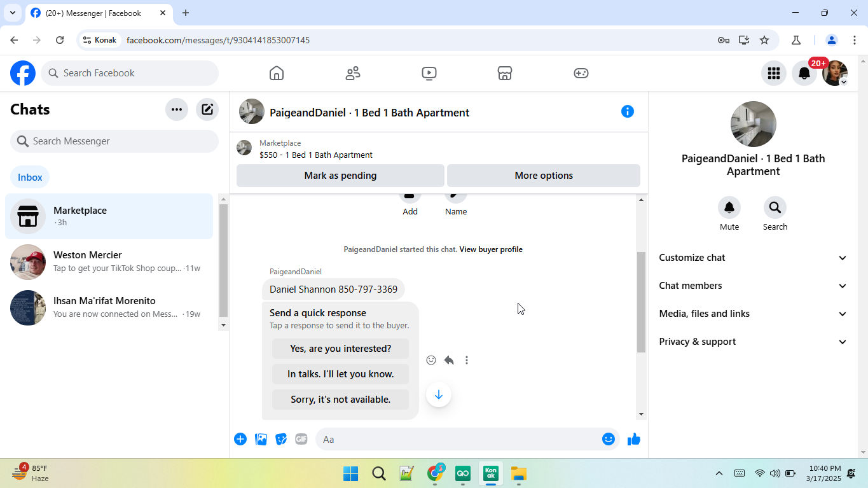Click the browser address bar URL
Viewport: 868px width, 488px height.
point(218,40)
